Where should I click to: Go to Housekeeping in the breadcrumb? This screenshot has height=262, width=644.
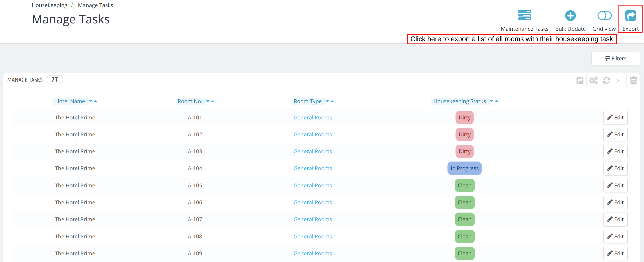click(49, 5)
